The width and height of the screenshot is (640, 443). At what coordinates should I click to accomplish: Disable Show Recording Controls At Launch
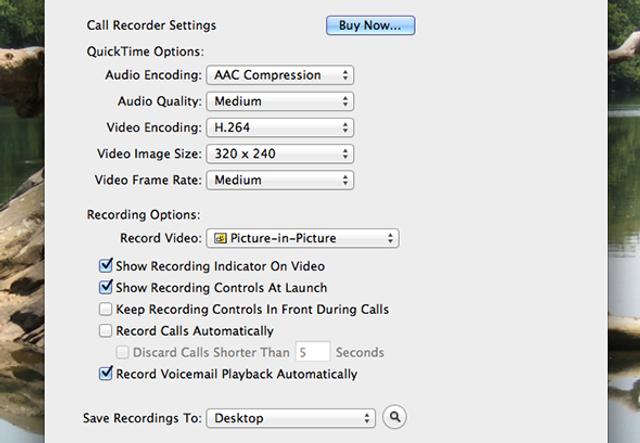[106, 288]
